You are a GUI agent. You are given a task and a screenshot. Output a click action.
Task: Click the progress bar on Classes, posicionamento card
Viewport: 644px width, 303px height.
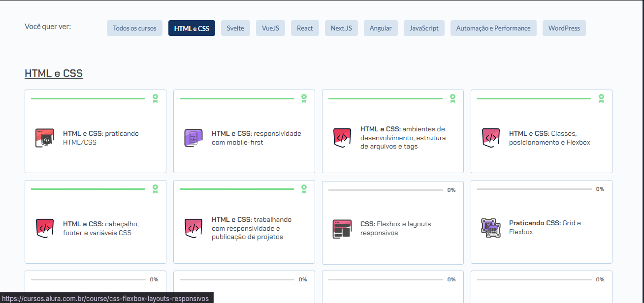pyautogui.click(x=534, y=98)
